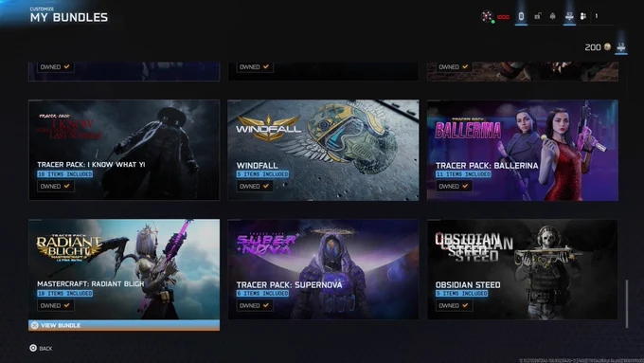
Task: Click the circle icon beside Back
Action: coord(33,348)
